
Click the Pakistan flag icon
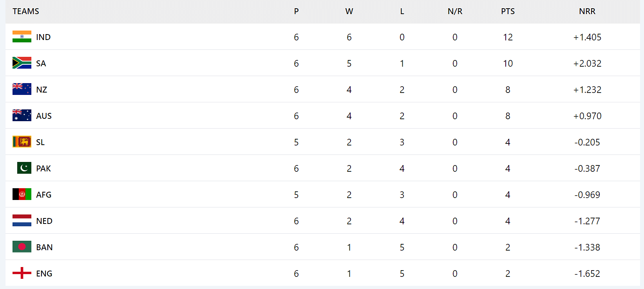click(24, 168)
